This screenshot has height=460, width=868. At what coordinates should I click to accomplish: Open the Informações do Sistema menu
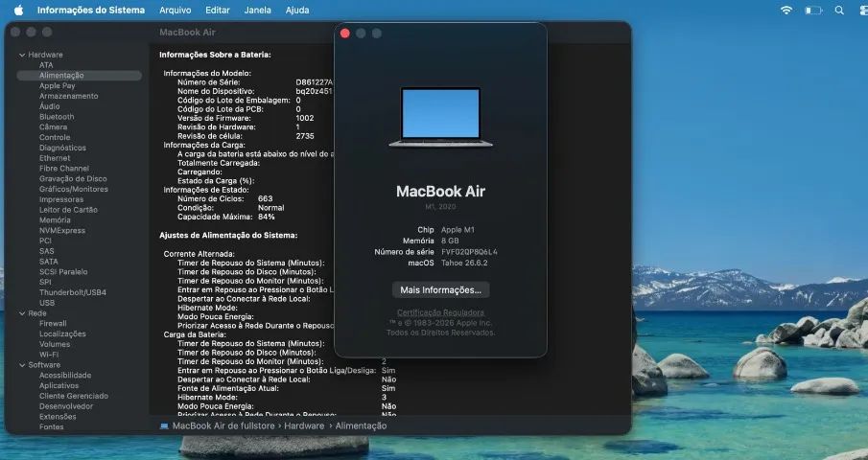click(x=91, y=10)
